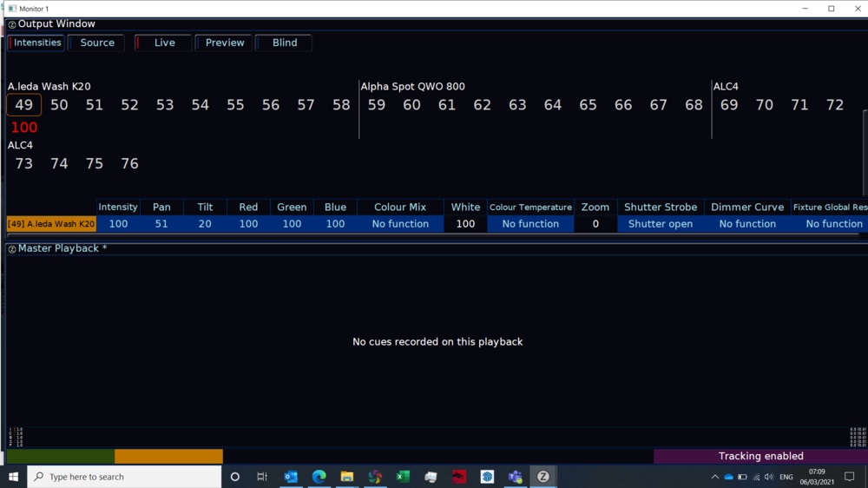Open the notification center icon
Screen dimensions: 868x488
click(x=849, y=477)
